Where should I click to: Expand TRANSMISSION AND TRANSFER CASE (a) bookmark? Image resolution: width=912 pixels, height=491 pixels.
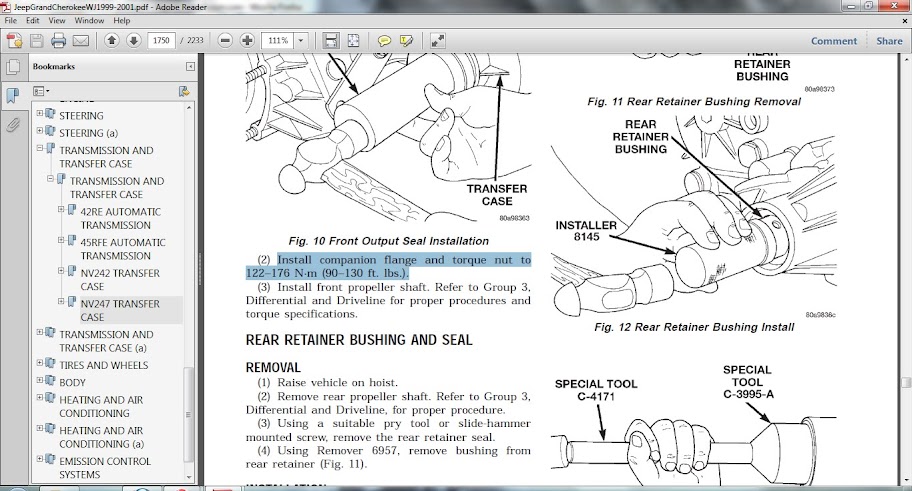(x=40, y=332)
